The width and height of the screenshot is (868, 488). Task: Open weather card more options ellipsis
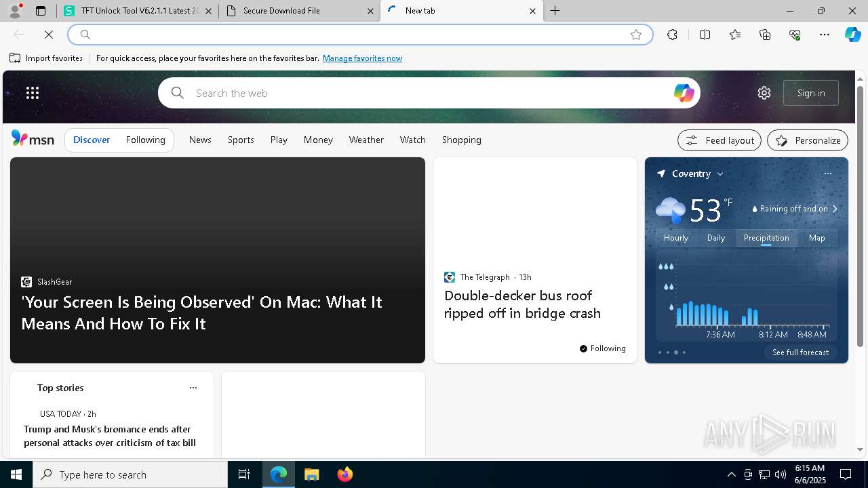(x=827, y=174)
